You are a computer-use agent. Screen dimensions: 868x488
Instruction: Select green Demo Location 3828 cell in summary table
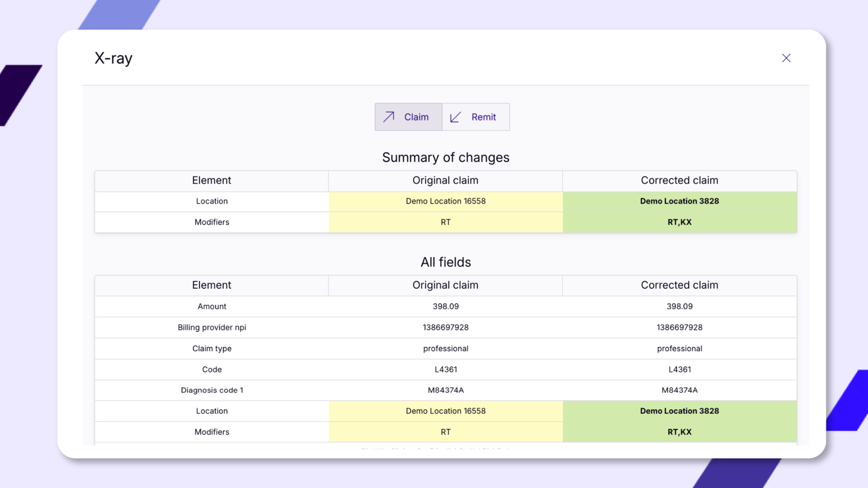(x=679, y=201)
